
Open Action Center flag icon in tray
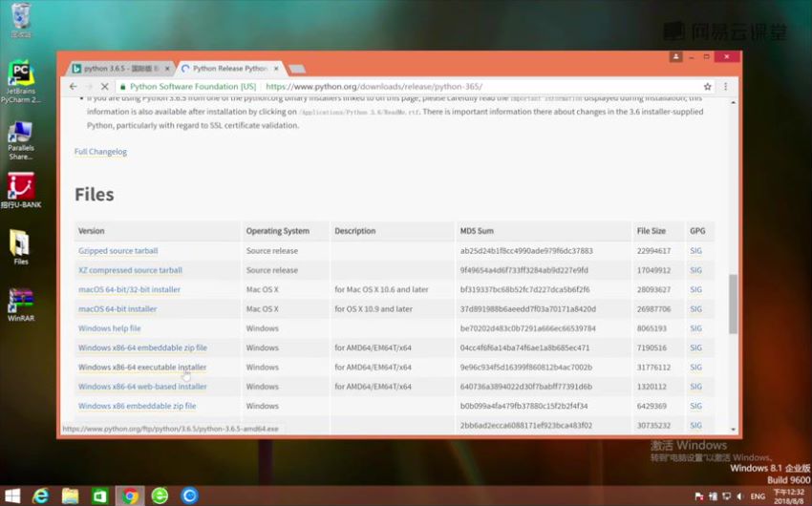699,496
